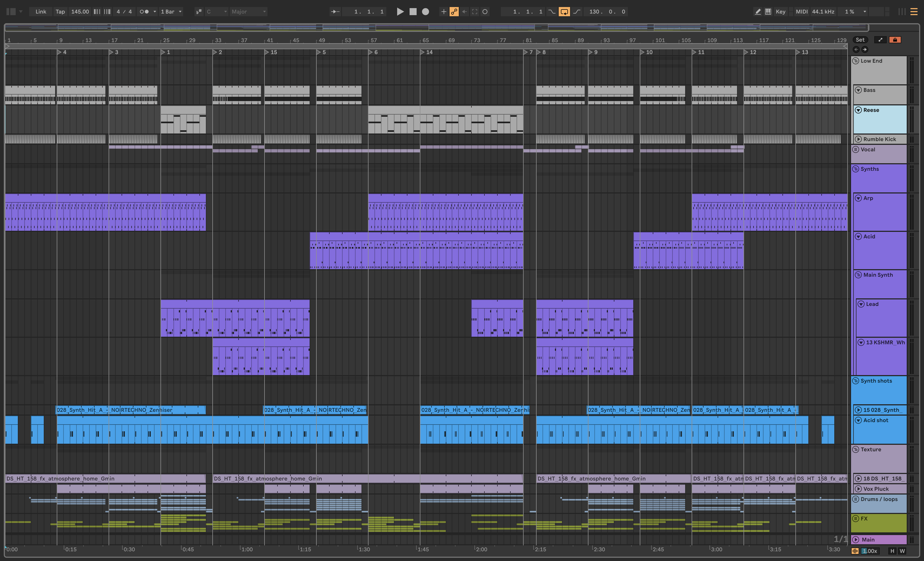Toggle the computer MIDI keyboard icon
This screenshot has width=924, height=561.
coord(768,12)
